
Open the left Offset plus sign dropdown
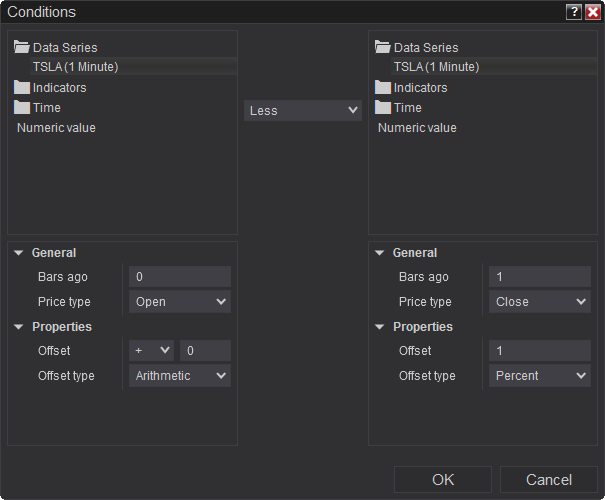tap(152, 351)
